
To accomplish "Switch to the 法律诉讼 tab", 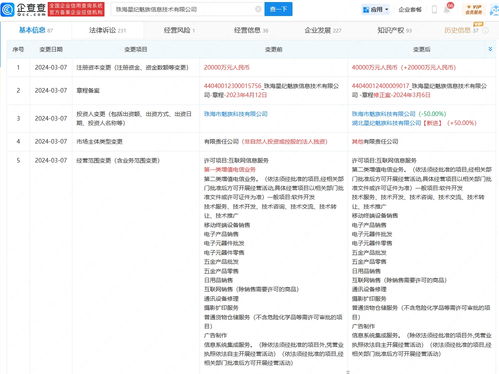I will pos(107,30).
